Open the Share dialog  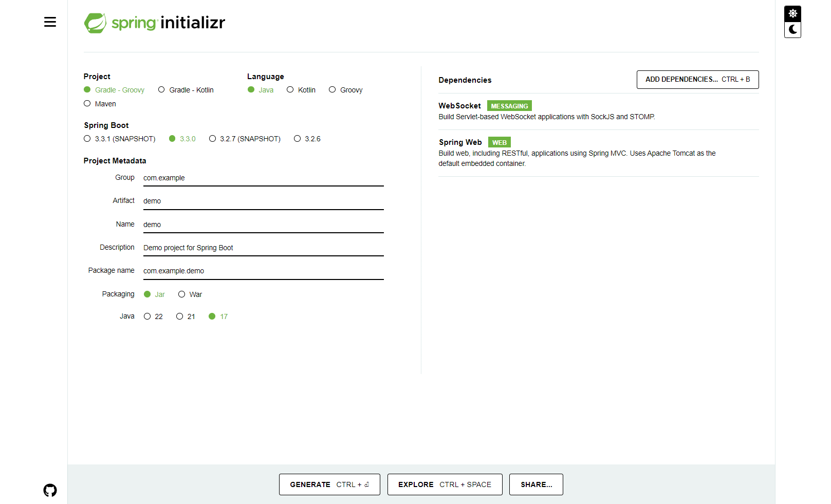(x=536, y=484)
